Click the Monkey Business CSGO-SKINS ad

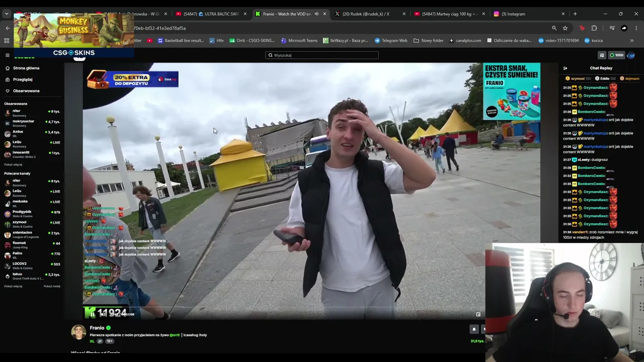click(74, 35)
